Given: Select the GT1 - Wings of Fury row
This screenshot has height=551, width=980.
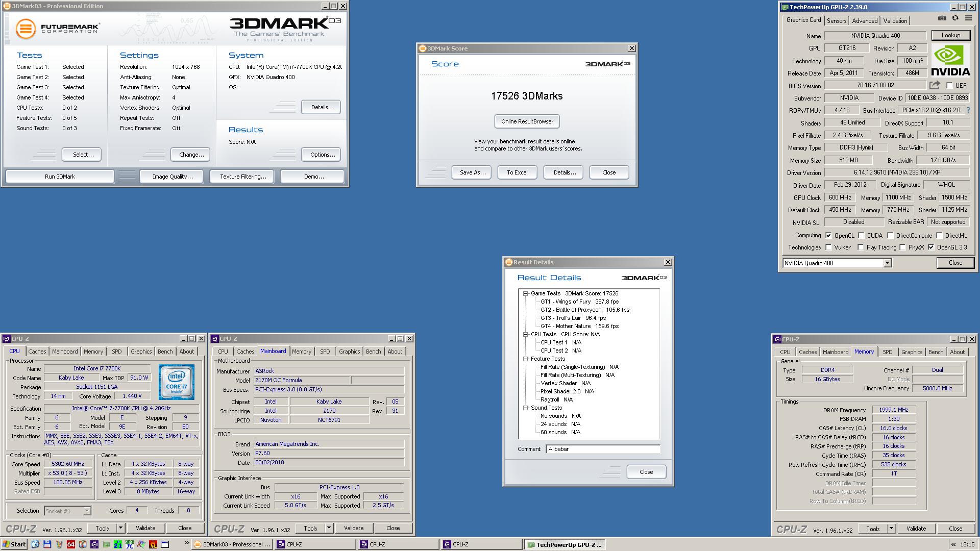Looking at the screenshot, I should [x=579, y=302].
